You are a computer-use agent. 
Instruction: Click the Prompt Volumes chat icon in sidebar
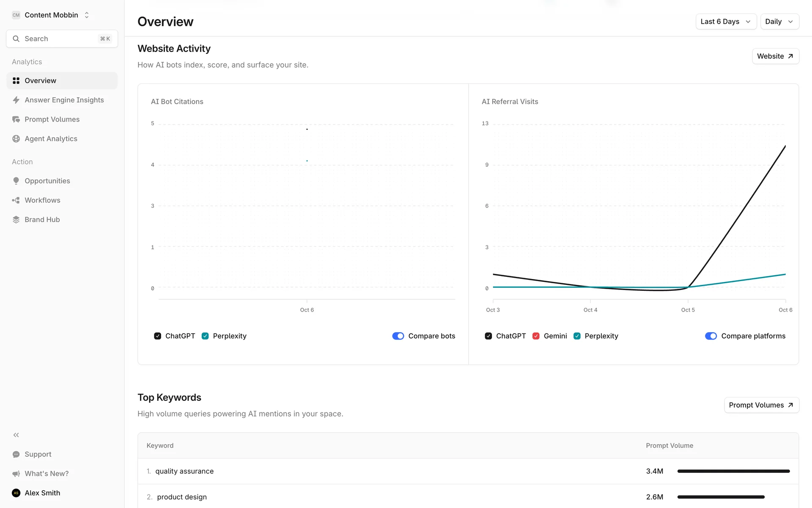[x=16, y=119]
